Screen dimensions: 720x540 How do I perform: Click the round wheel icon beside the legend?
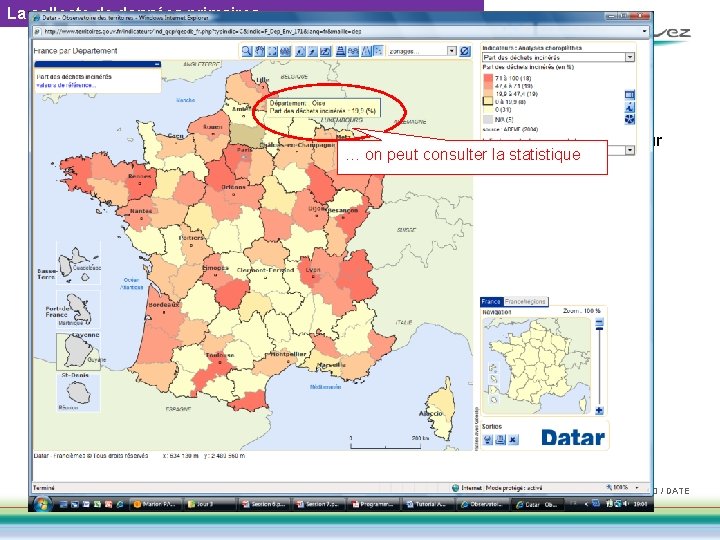(630, 119)
